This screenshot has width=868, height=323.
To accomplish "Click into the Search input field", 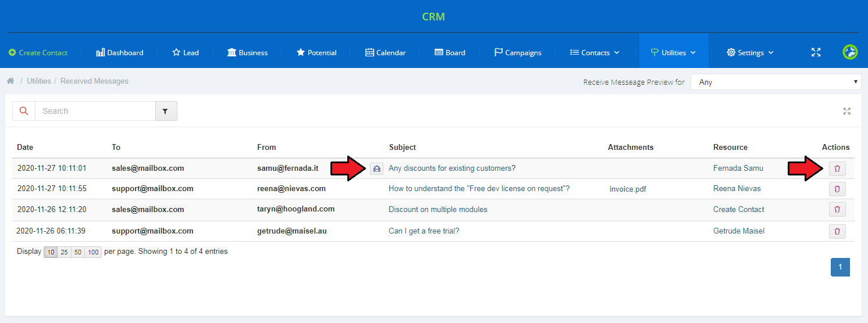I will point(95,111).
